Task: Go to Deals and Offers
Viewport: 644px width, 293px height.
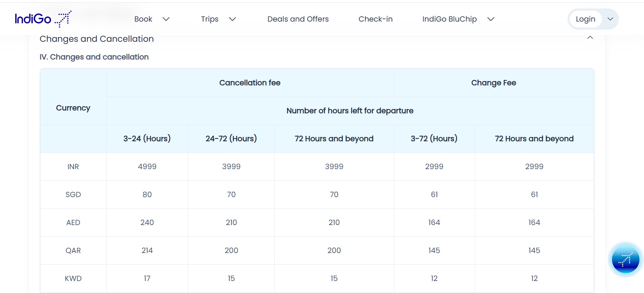Action: (x=298, y=19)
